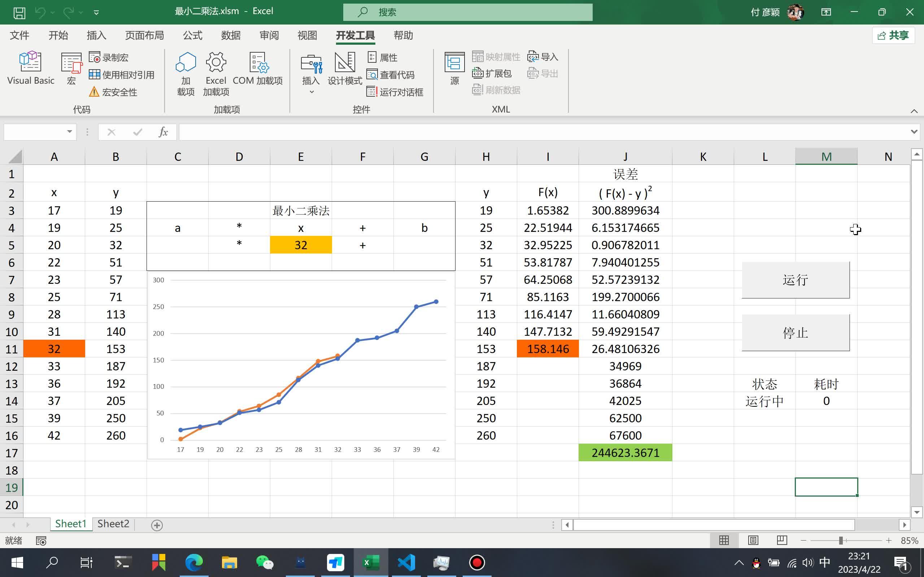Image resolution: width=924 pixels, height=577 pixels.
Task: Click the Stop (停止) button on the sheet
Action: [x=796, y=332]
